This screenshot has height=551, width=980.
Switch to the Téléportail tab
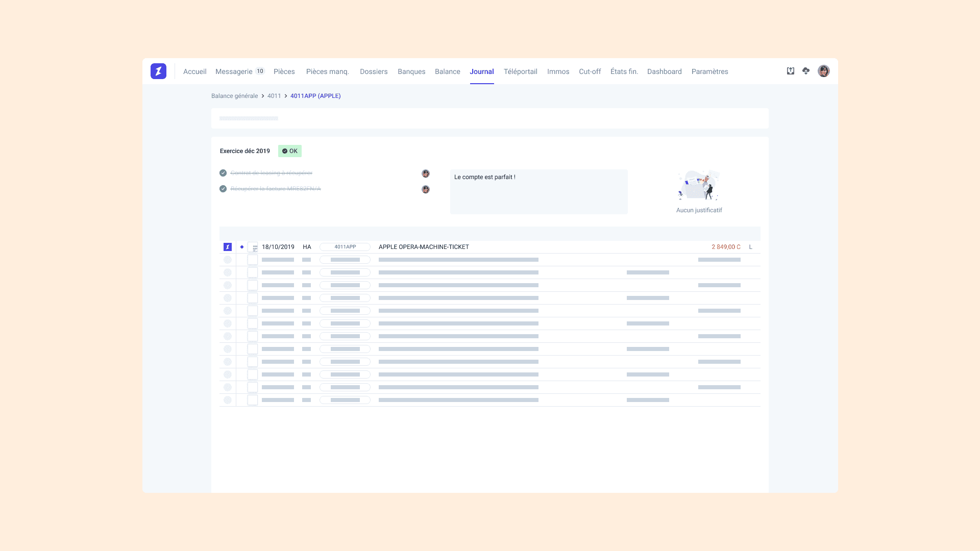[x=520, y=71]
